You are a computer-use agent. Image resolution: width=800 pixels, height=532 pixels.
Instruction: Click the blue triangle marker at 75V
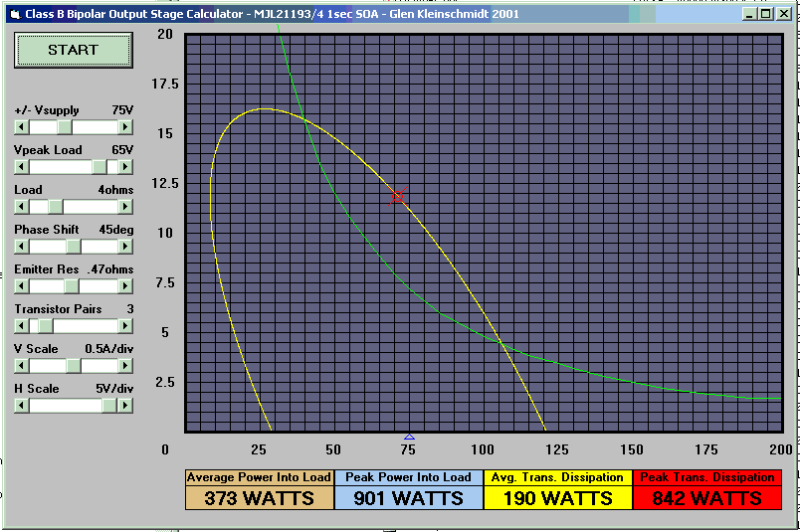coord(409,437)
